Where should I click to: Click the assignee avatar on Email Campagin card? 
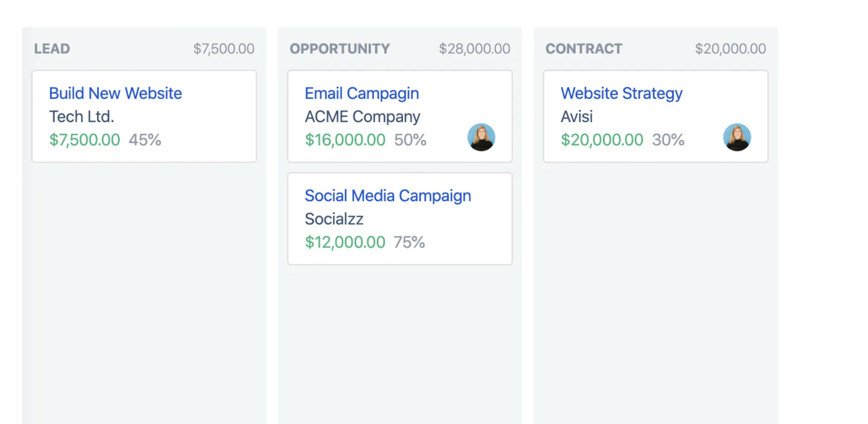pyautogui.click(x=481, y=137)
